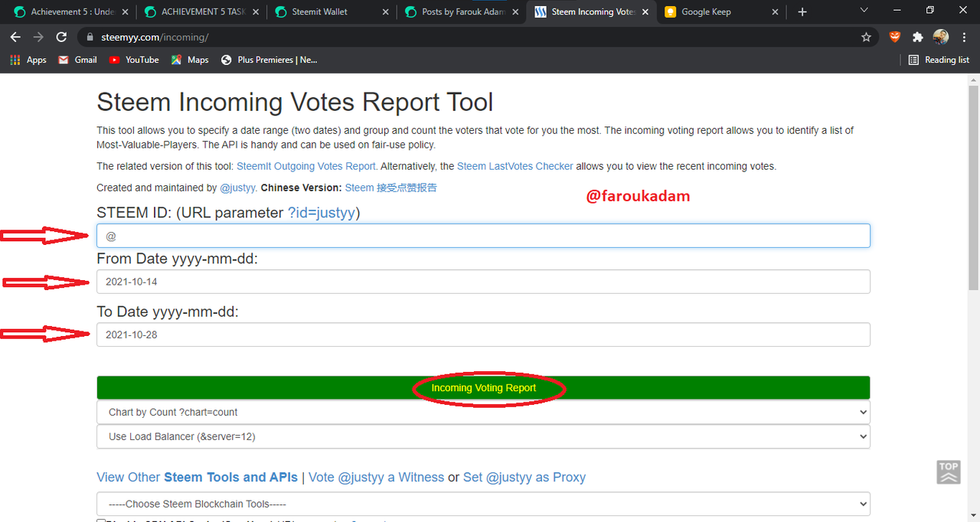Click the page vertical scrollbar thumb
Image resolution: width=980 pixels, height=522 pixels.
[x=973, y=187]
